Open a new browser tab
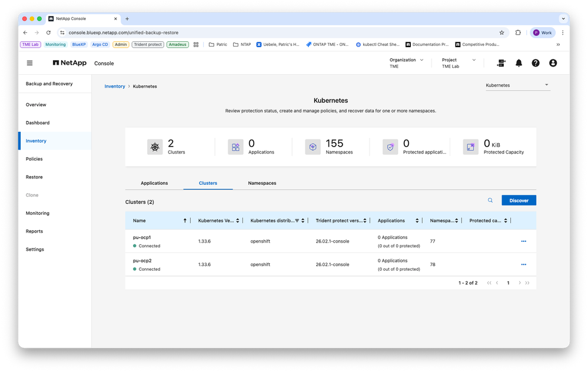 127,19
